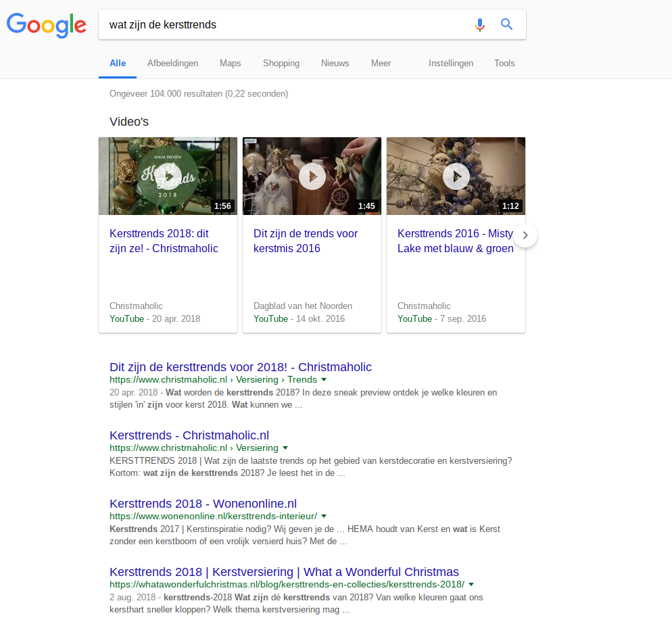Open the Shopping tab
The width and height of the screenshot is (672, 624).
(281, 64)
